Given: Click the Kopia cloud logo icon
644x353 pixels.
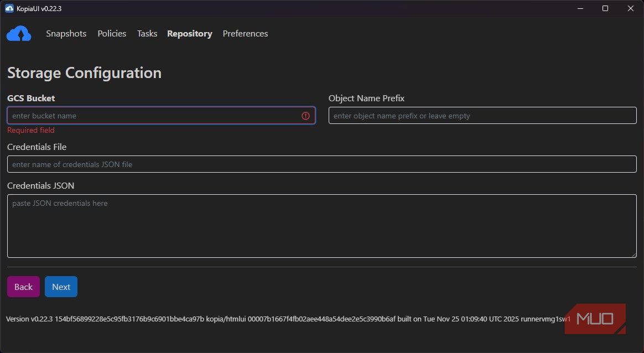Looking at the screenshot, I should pos(19,34).
